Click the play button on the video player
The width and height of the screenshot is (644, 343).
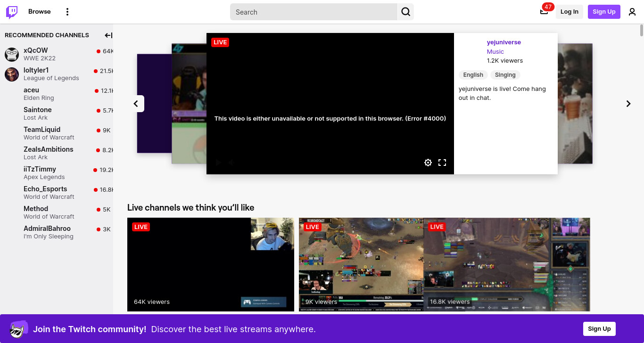(218, 163)
